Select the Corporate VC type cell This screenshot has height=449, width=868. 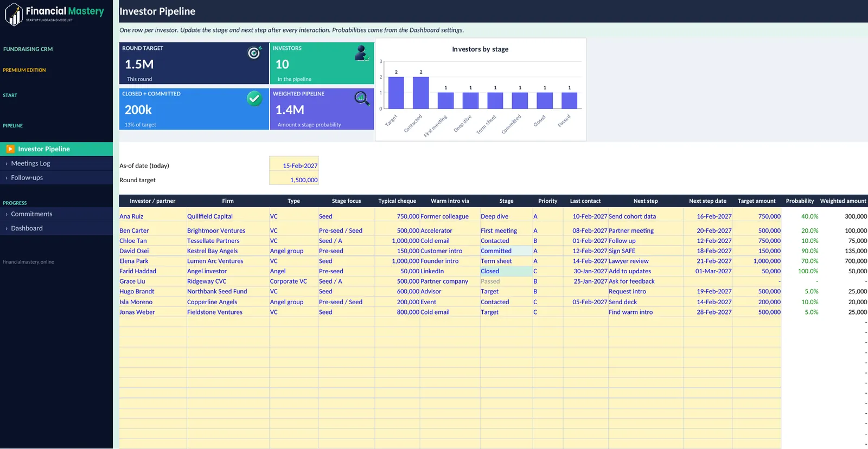[x=293, y=281]
